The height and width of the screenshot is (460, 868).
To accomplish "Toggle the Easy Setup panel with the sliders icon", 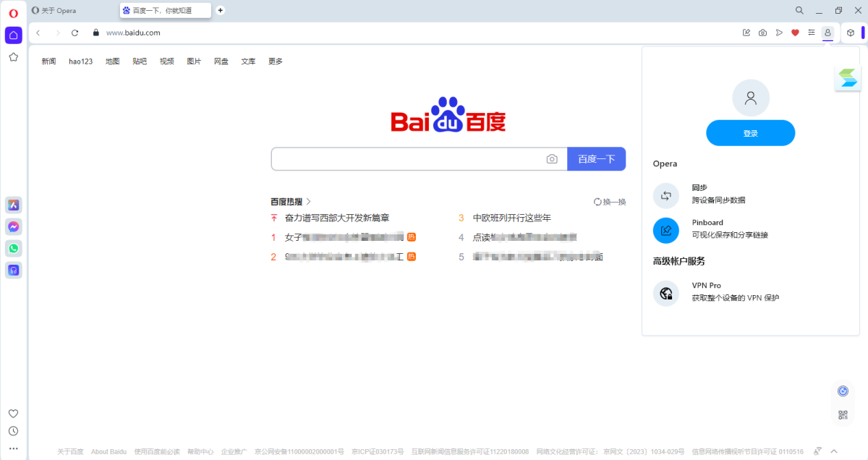I will tap(812, 33).
